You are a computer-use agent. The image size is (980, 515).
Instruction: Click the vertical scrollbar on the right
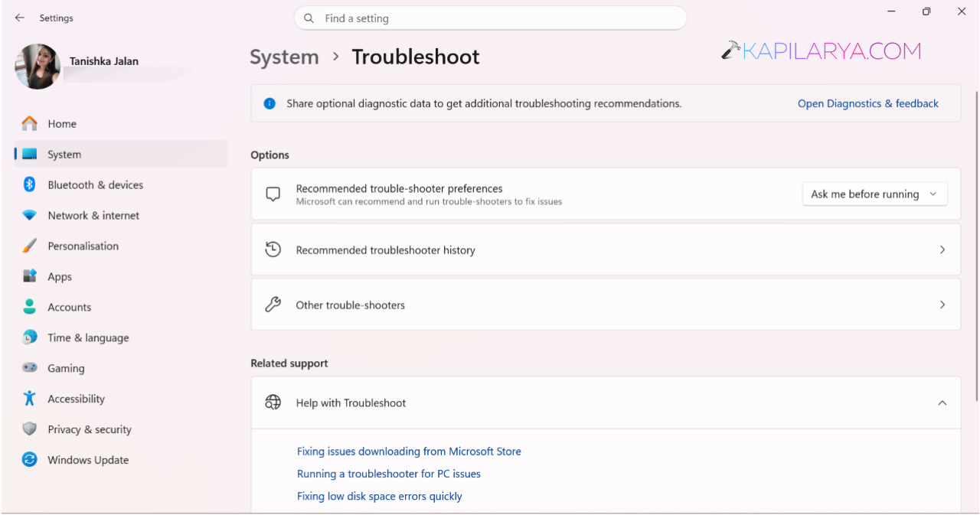(x=976, y=245)
